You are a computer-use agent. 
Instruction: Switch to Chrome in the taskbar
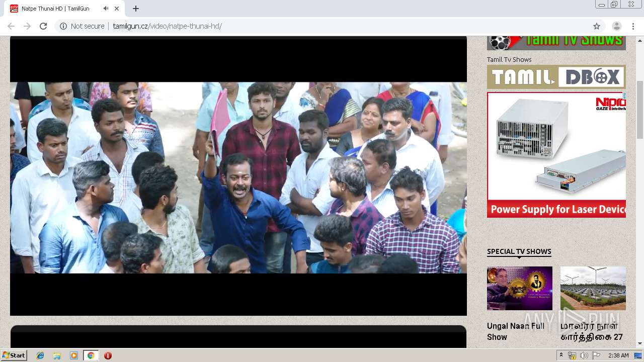(x=91, y=355)
